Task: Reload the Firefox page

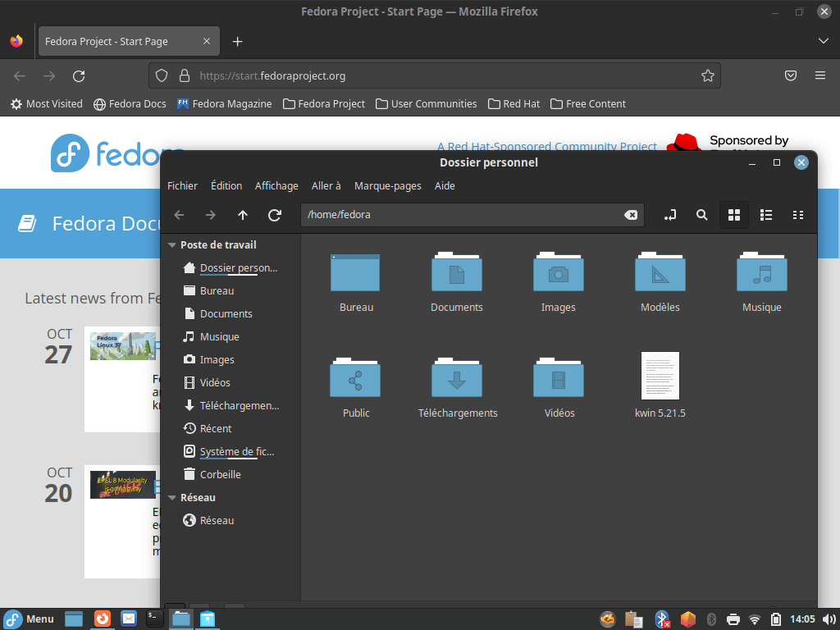Action: 79,76
